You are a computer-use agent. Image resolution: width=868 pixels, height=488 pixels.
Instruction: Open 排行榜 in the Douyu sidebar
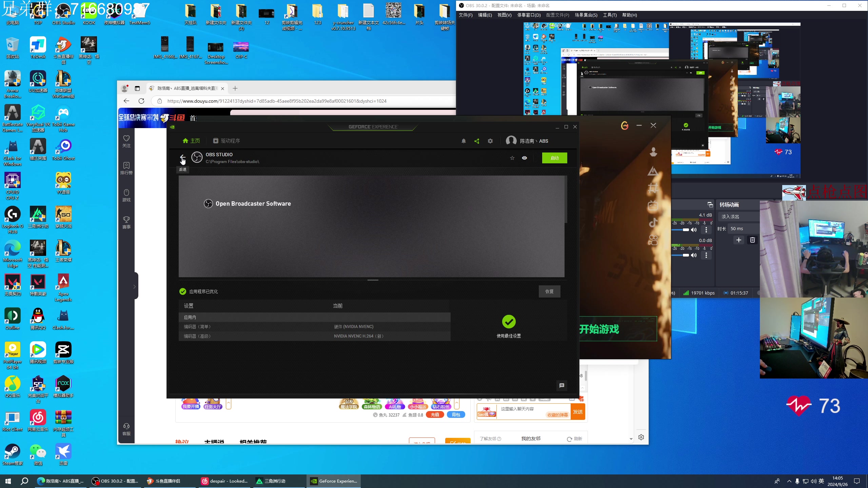pos(126,168)
